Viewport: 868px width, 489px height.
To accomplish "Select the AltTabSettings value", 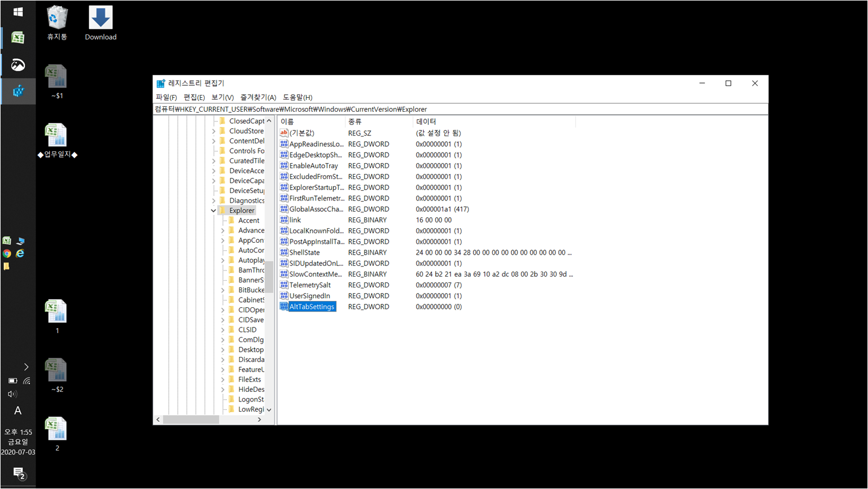I will coord(312,307).
